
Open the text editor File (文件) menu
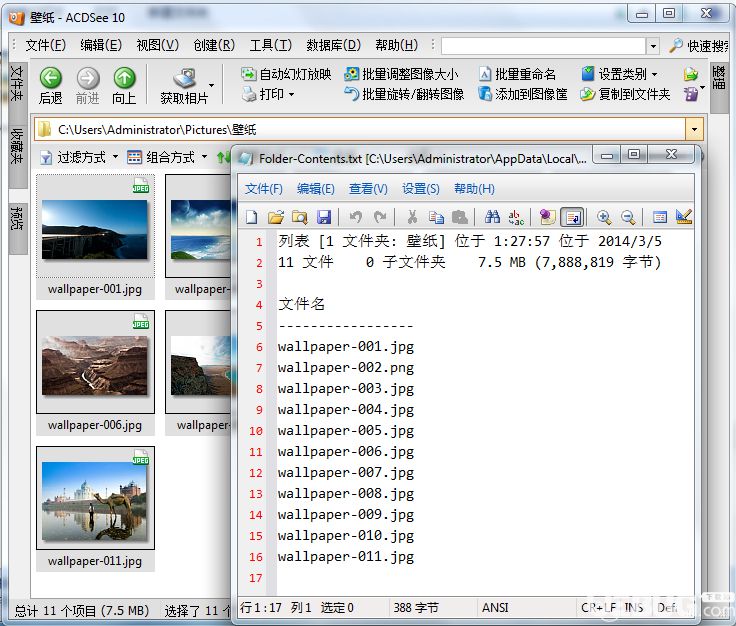pos(264,189)
